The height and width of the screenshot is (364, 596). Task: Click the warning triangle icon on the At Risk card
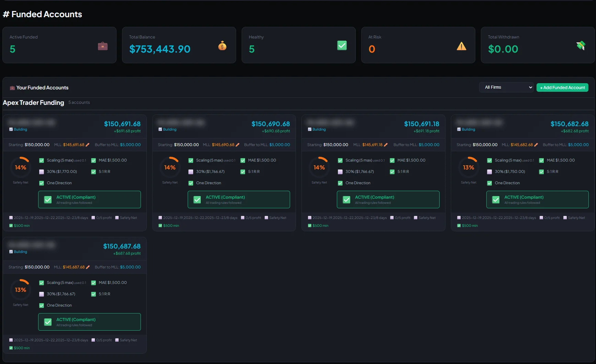click(x=461, y=46)
